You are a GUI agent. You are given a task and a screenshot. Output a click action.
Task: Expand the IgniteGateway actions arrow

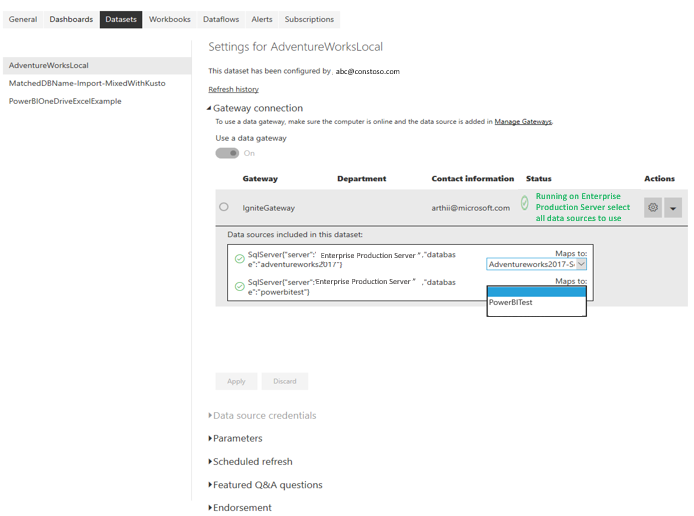point(673,208)
